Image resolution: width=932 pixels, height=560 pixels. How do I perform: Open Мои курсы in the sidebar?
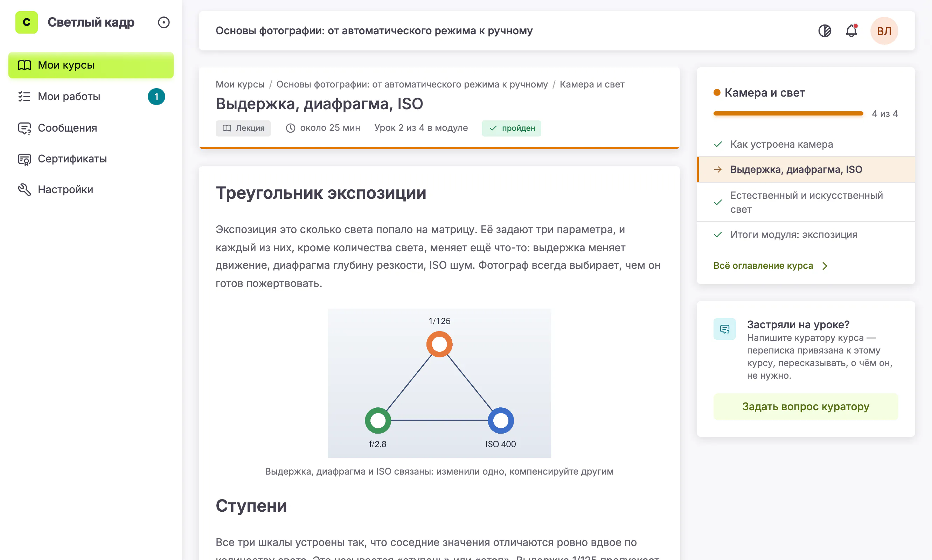[91, 65]
